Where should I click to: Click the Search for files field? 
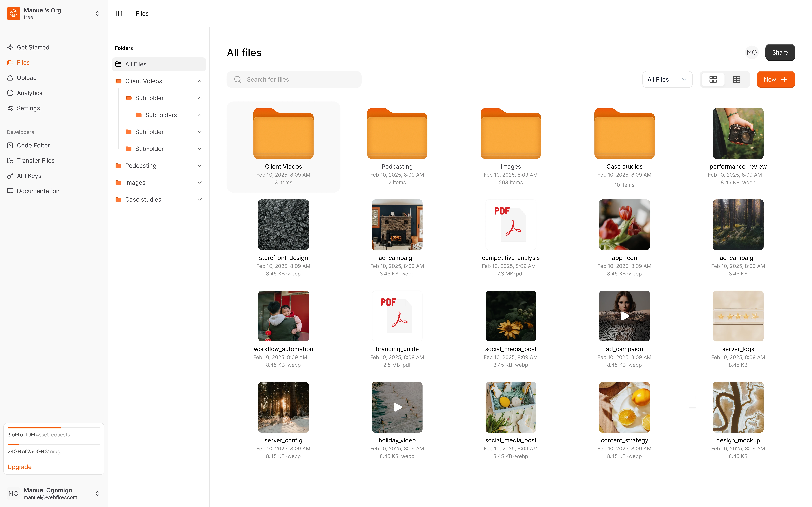click(x=294, y=79)
